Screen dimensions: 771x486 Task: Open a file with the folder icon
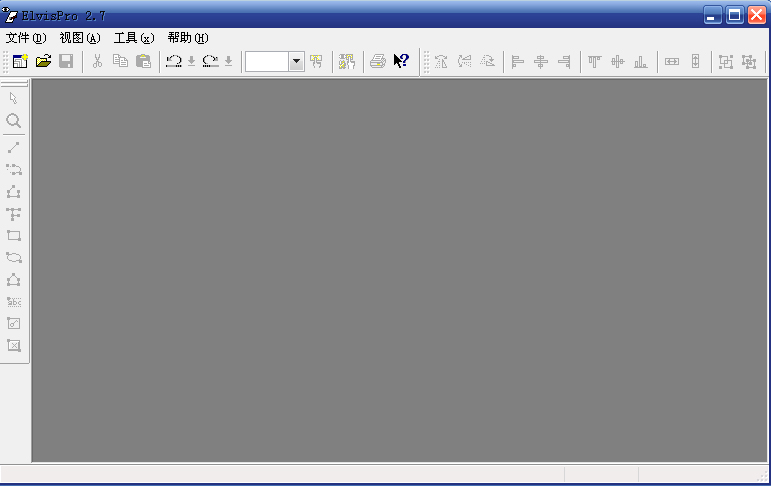pos(43,62)
